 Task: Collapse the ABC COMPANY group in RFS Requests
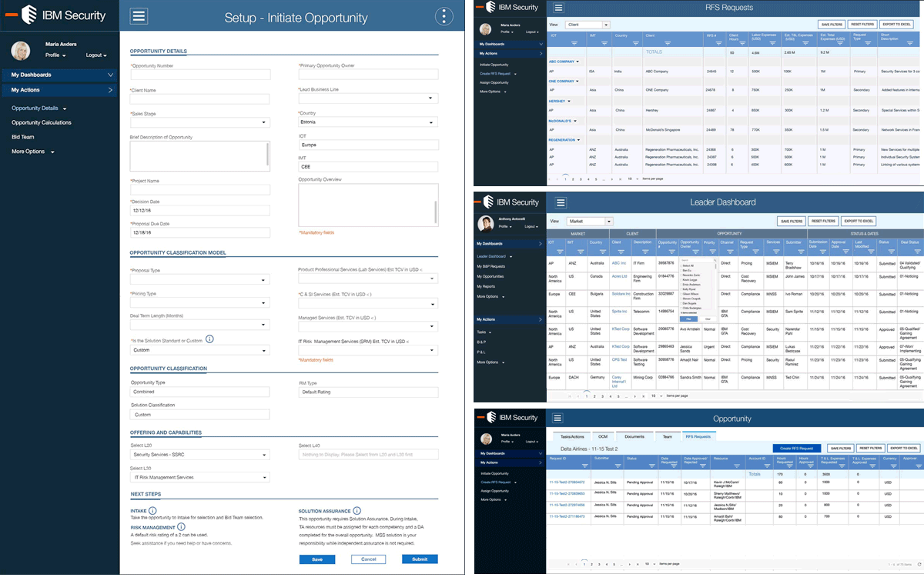pyautogui.click(x=577, y=61)
